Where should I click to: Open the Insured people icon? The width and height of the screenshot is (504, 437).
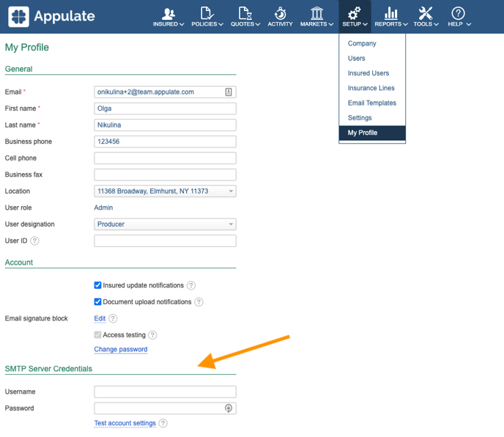[x=168, y=13]
